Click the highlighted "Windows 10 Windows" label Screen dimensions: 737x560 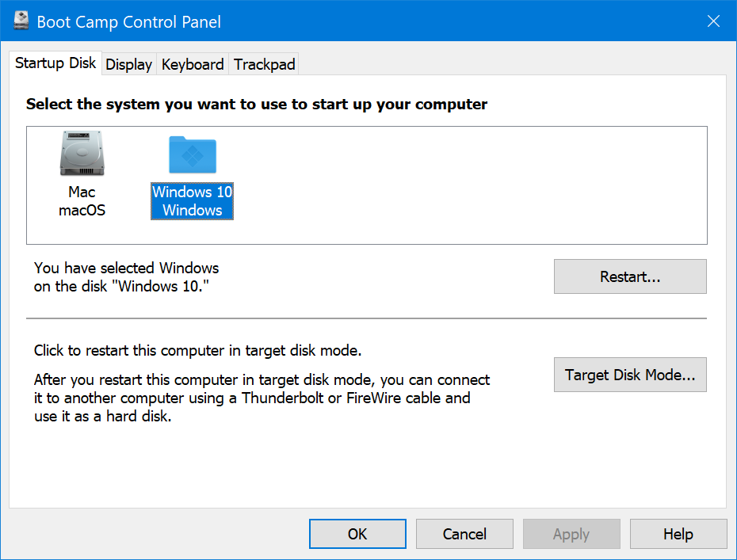point(192,201)
